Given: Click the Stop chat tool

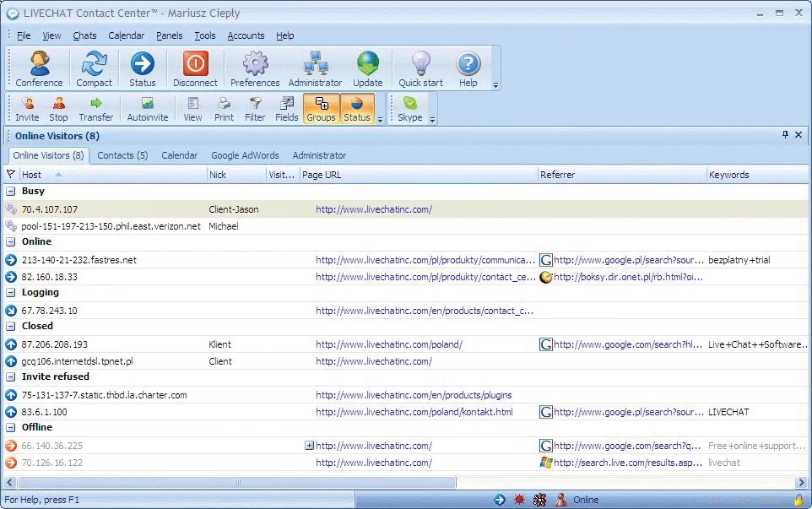Looking at the screenshot, I should pyautogui.click(x=58, y=110).
